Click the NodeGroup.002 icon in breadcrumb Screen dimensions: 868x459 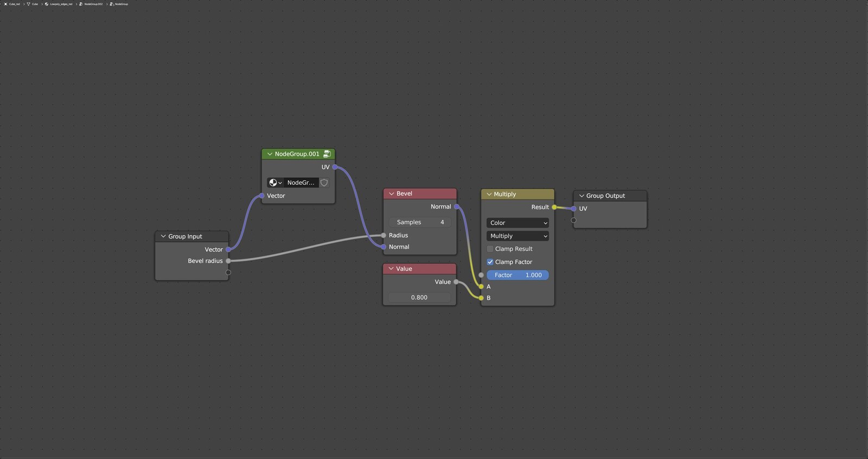(x=81, y=4)
